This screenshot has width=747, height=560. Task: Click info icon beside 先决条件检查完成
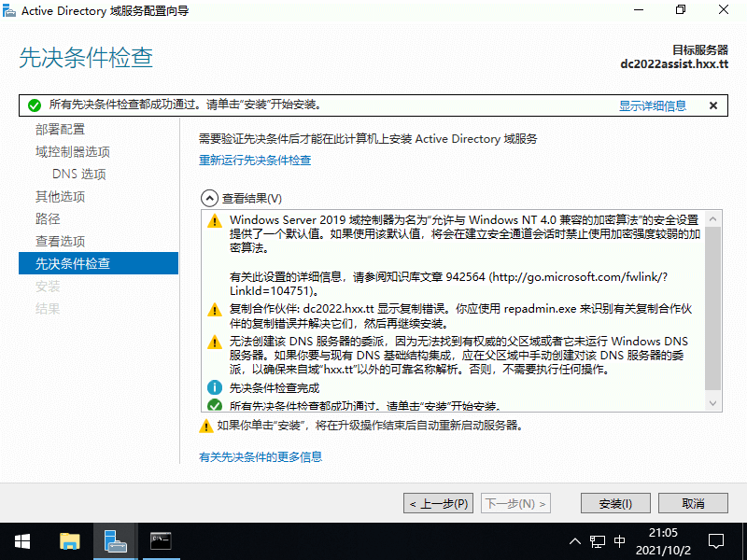coord(215,387)
